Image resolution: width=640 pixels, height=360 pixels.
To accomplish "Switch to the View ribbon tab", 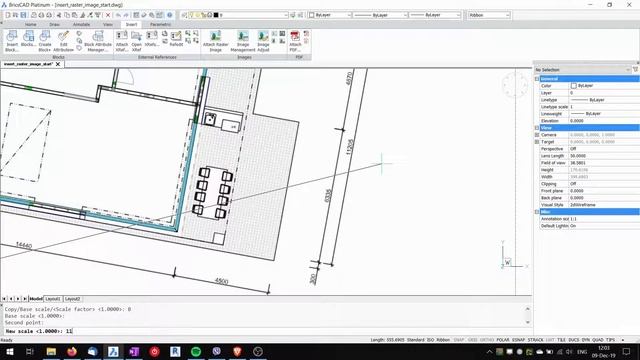I will (107, 24).
